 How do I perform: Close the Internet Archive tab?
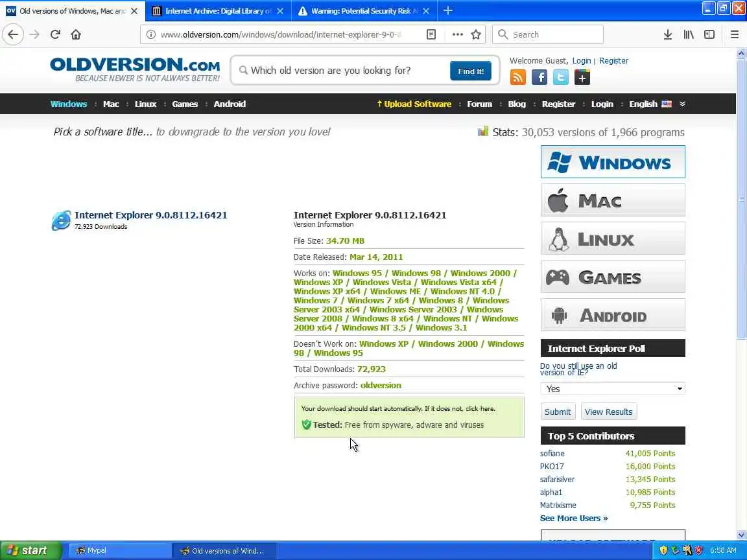[280, 10]
